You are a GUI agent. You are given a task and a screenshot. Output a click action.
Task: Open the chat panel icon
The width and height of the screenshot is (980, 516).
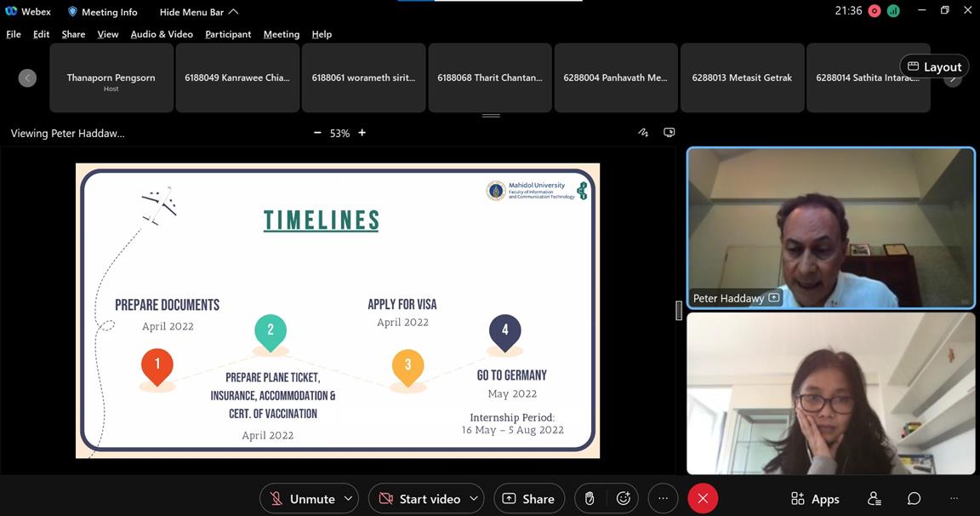(914, 499)
